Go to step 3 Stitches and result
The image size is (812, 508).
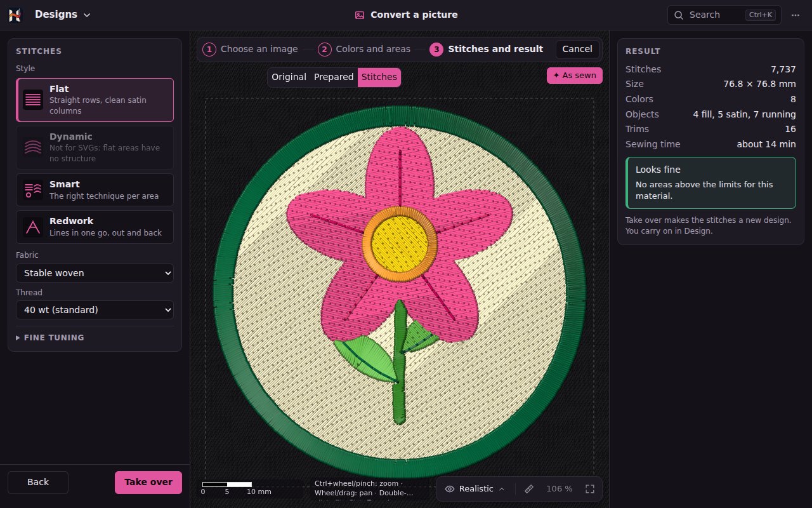tap(487, 49)
